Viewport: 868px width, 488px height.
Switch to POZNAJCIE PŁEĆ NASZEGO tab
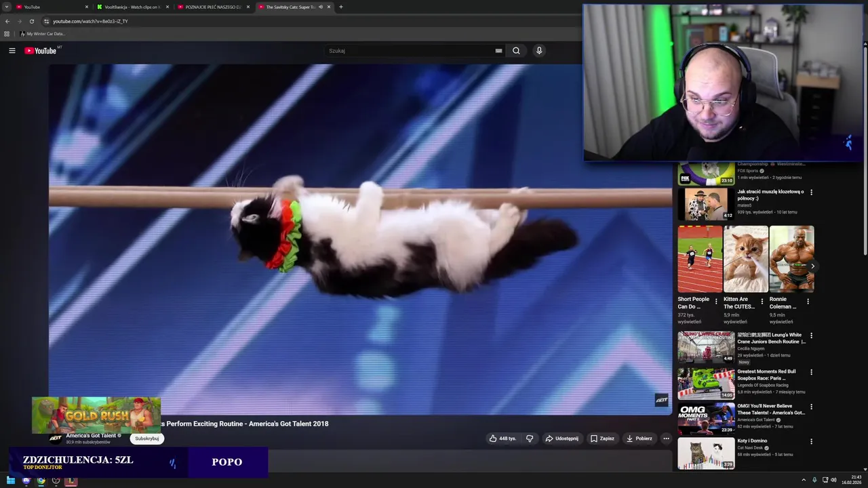pos(214,7)
